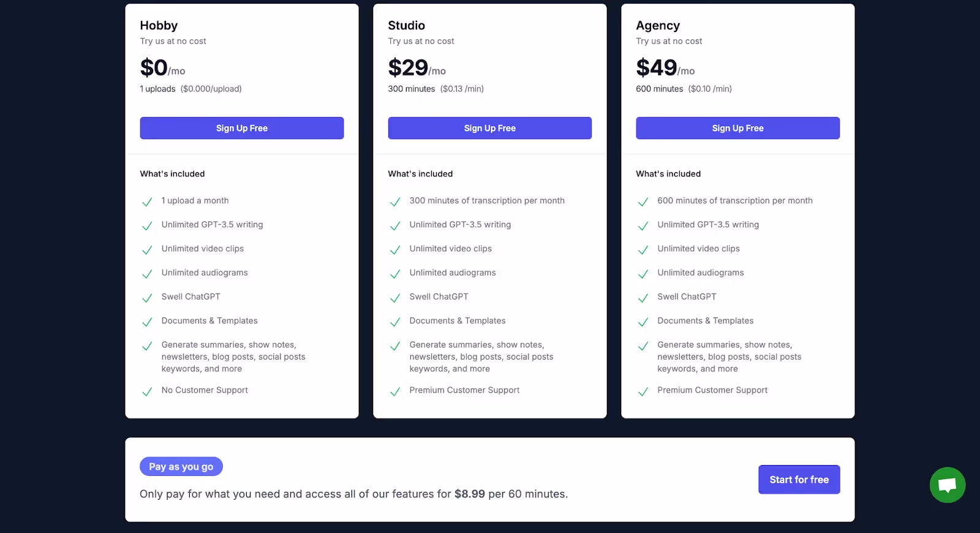Click checkmark beside Studio 'Unlimited audiograms'
This screenshot has height=533, width=980.
395,274
